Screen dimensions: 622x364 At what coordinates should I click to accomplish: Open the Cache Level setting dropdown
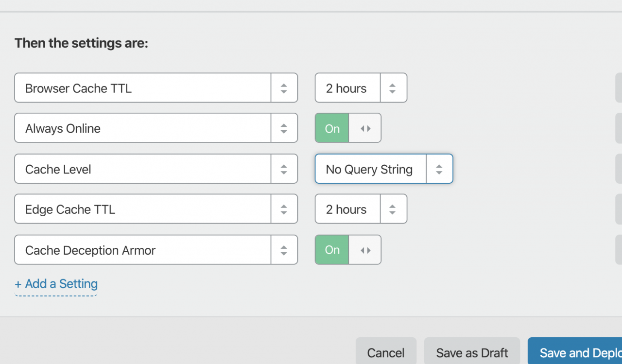pos(142,169)
